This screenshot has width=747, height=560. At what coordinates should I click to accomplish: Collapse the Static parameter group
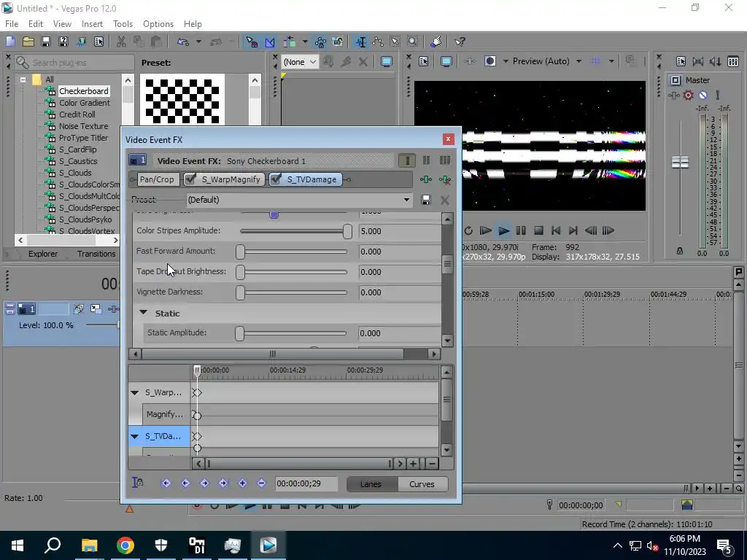click(143, 312)
